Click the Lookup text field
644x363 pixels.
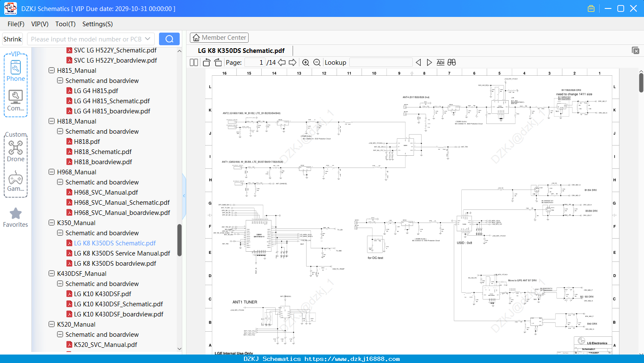click(381, 63)
